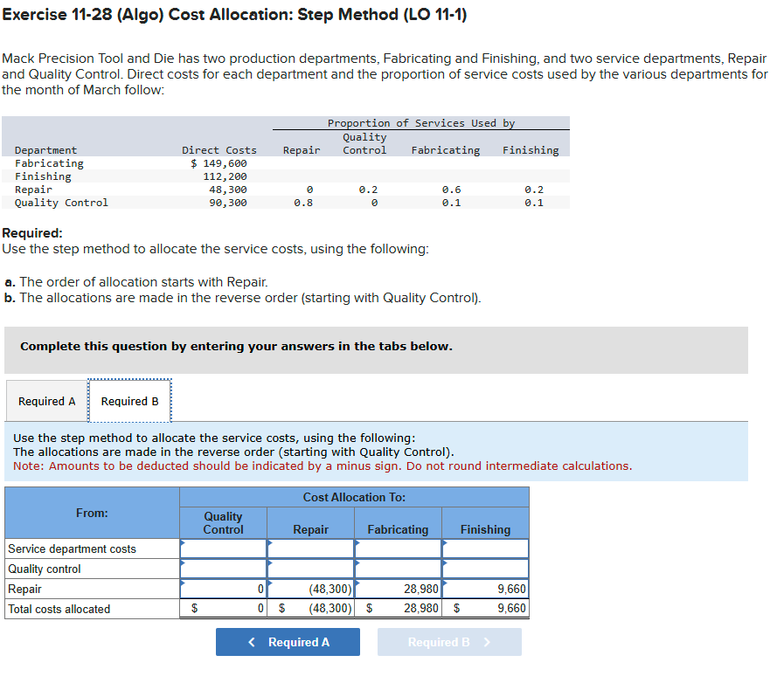The height and width of the screenshot is (683, 784).
Task: Click the Fabricating service cost input cell
Action: point(398,548)
